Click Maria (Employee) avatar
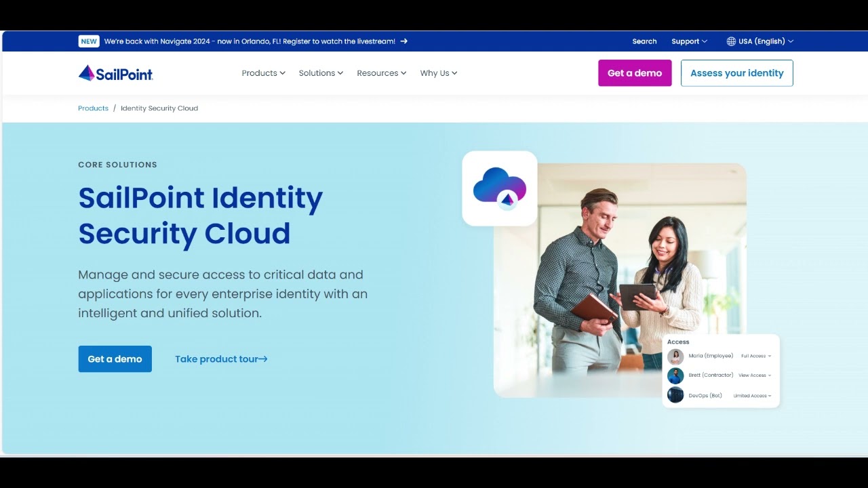This screenshot has width=868, height=488. pos(675,357)
